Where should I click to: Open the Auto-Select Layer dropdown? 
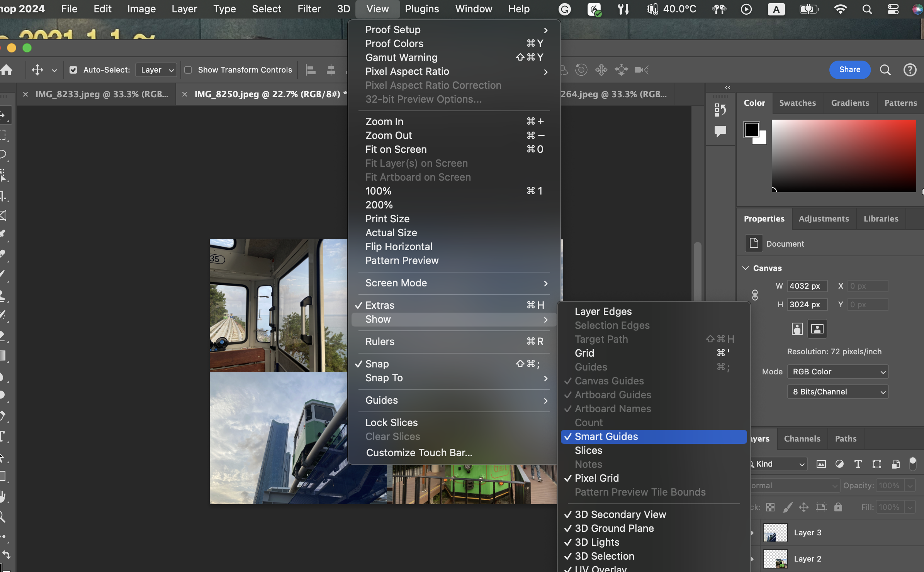156,70
